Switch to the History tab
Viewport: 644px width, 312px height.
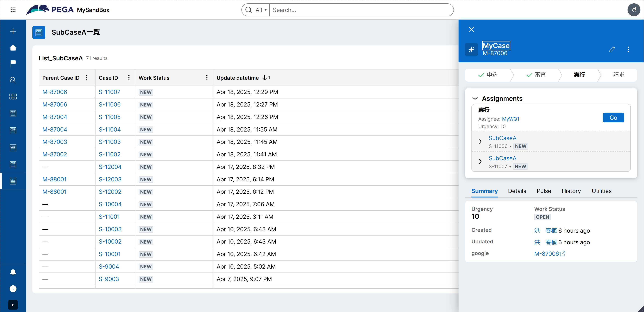(x=571, y=191)
